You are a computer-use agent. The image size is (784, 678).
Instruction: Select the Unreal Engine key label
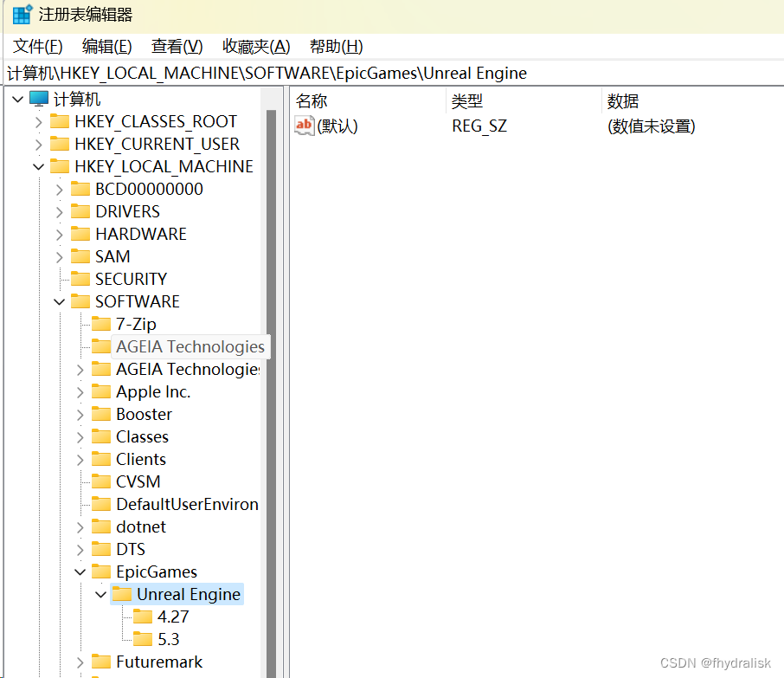(x=189, y=594)
